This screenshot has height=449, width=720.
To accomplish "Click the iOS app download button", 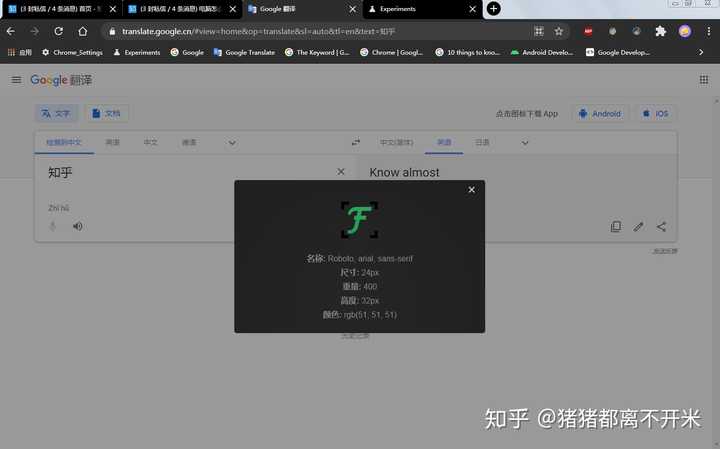I will point(655,113).
